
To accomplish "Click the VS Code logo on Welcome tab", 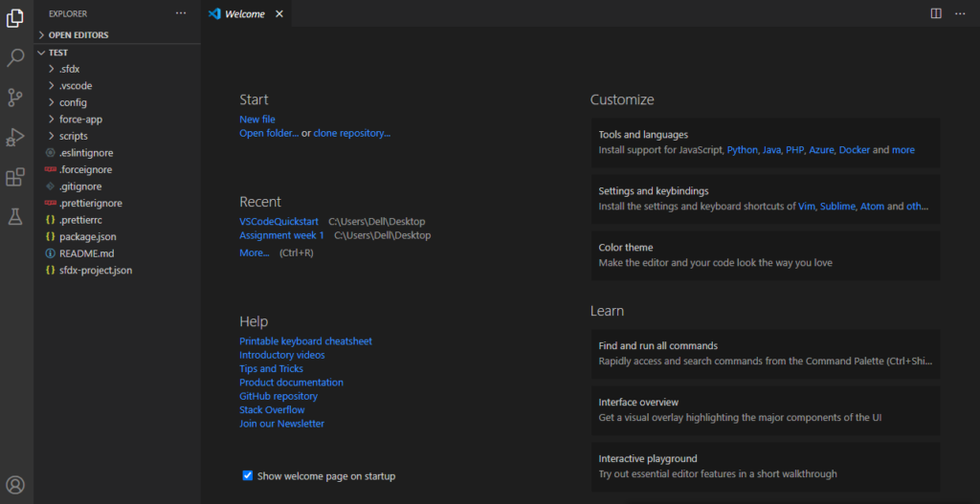I will (x=214, y=13).
